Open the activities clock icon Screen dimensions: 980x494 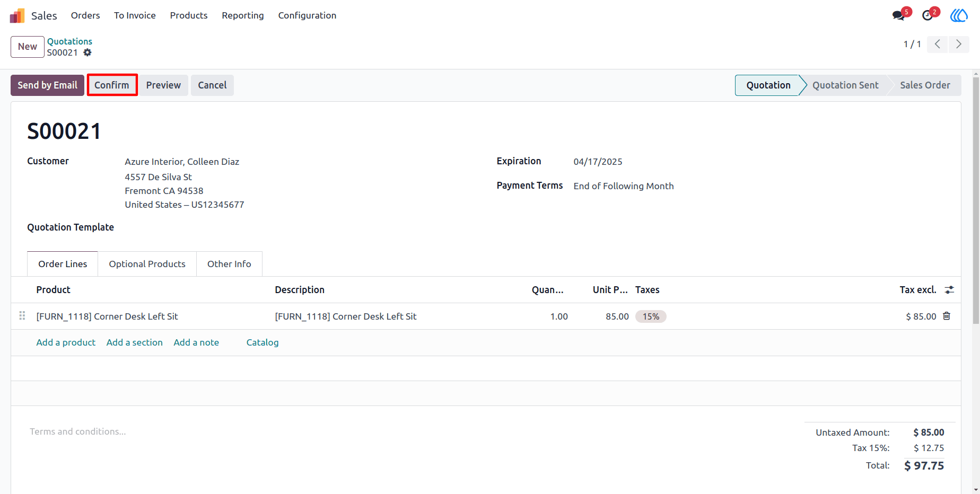point(927,15)
